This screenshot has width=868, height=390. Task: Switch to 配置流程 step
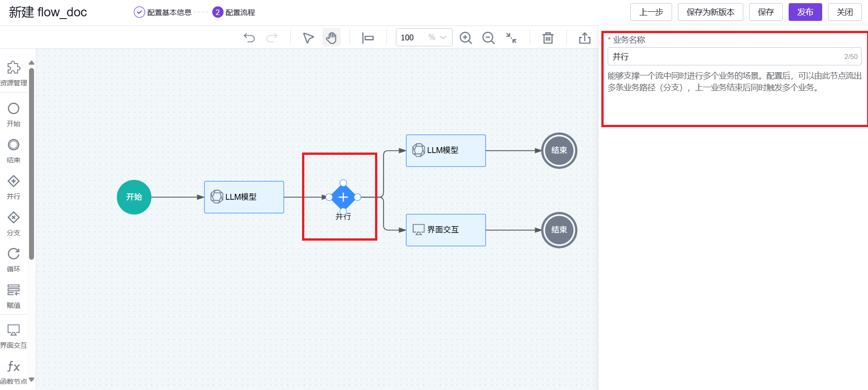[234, 12]
